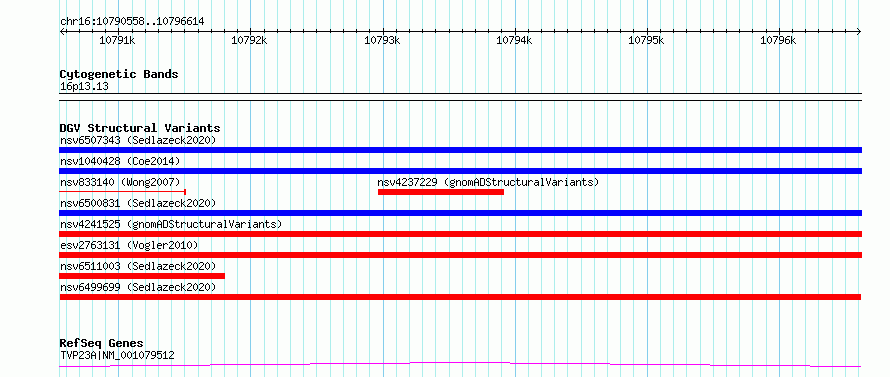The height and width of the screenshot is (377, 890).
Task: Click the chr16:10790558..10796614 region label
Action: tap(132, 22)
